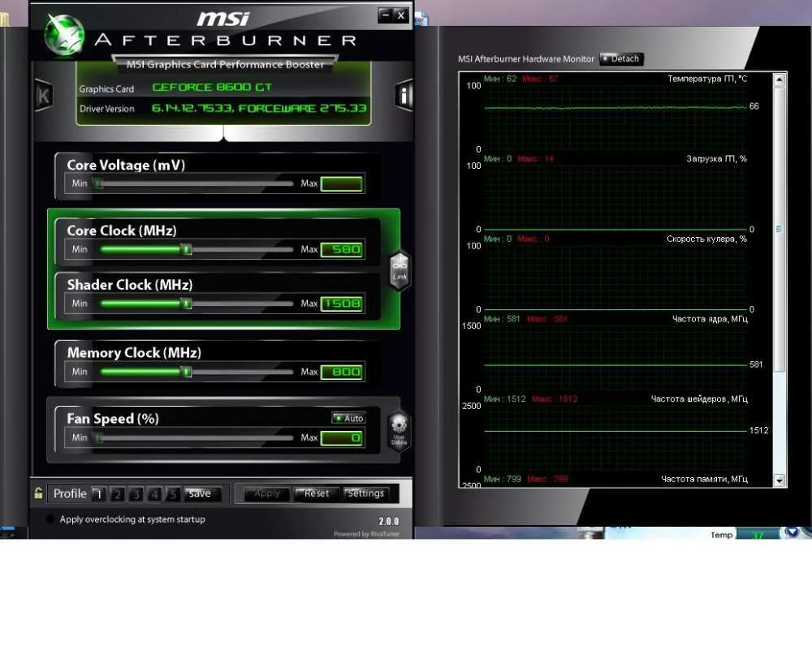Click the GEFORCE 8600 GT card name

212,87
